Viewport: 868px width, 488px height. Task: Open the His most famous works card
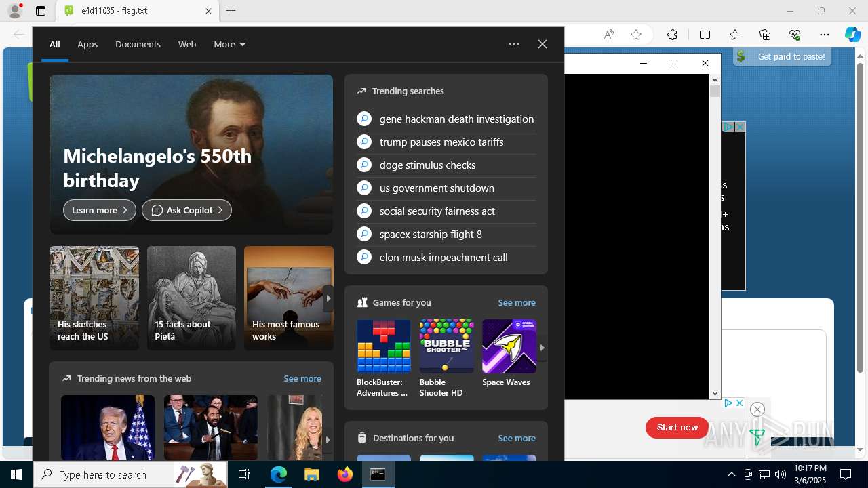[288, 298]
